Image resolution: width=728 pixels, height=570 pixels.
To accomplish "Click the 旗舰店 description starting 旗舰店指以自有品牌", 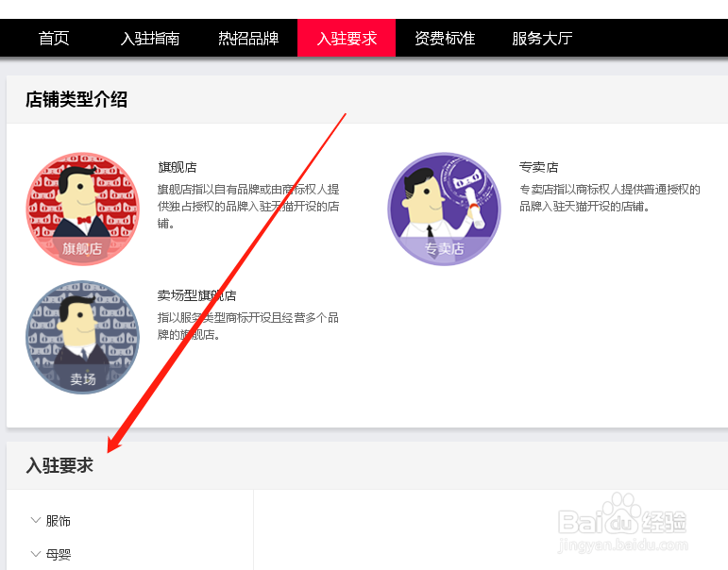I will pyautogui.click(x=248, y=206).
